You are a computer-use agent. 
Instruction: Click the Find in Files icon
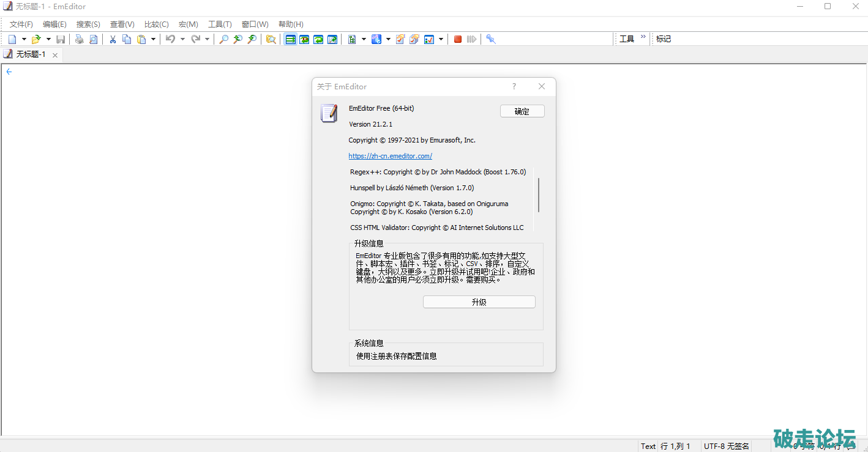pyautogui.click(x=271, y=39)
